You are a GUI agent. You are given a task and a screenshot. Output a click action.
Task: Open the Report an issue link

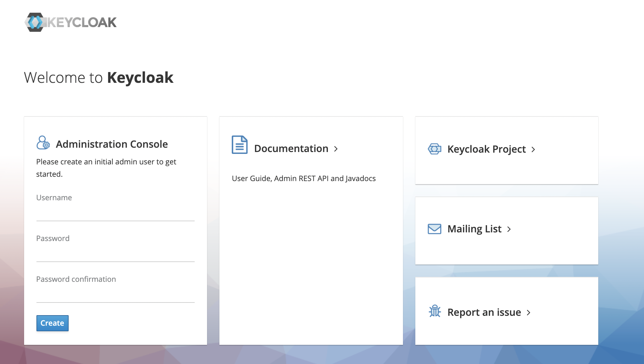[x=484, y=312]
